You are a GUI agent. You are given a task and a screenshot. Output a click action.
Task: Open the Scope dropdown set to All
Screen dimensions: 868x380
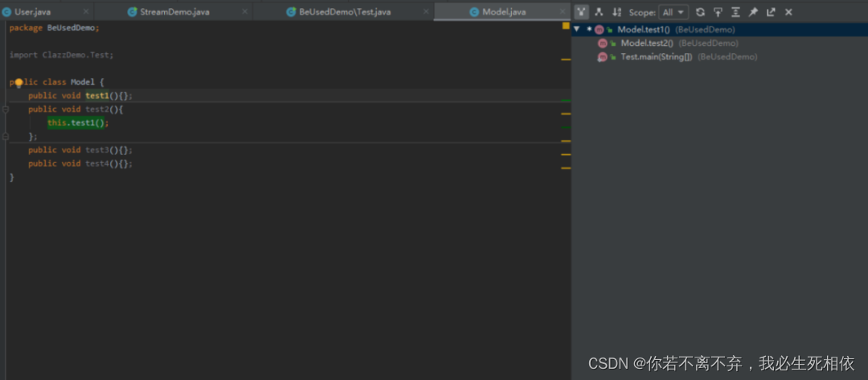click(674, 11)
